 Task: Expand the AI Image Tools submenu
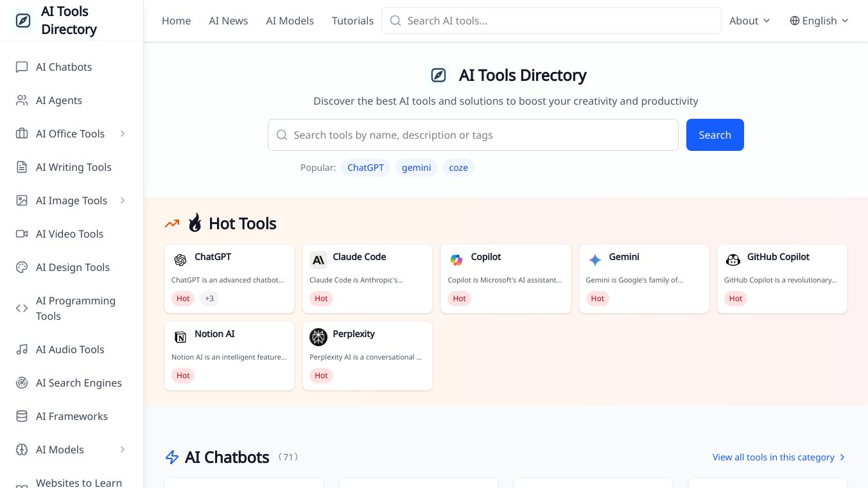[123, 200]
